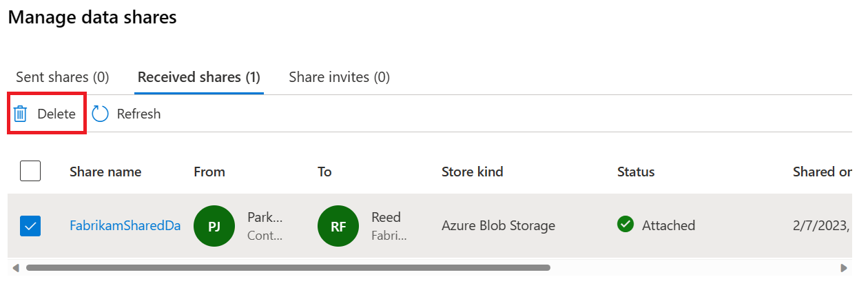This screenshot has width=868, height=288.
Task: Select all shares with header checkbox
Action: coord(30,171)
